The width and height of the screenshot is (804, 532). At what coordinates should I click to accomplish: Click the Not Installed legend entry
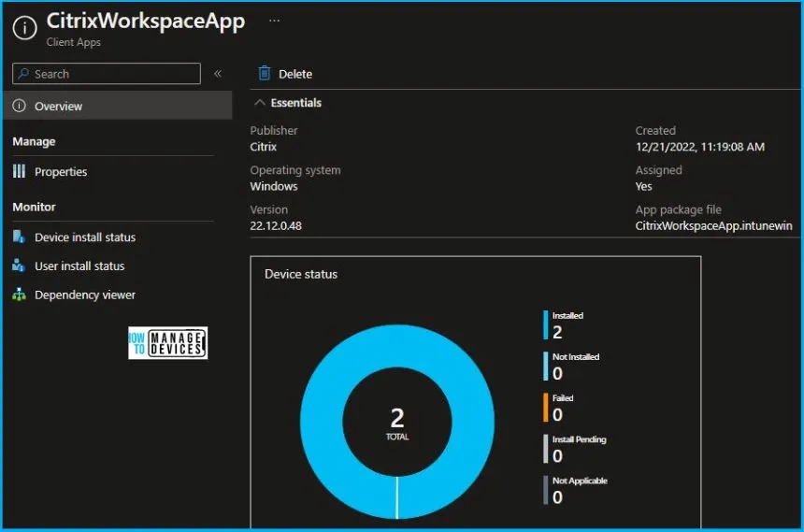575,367
